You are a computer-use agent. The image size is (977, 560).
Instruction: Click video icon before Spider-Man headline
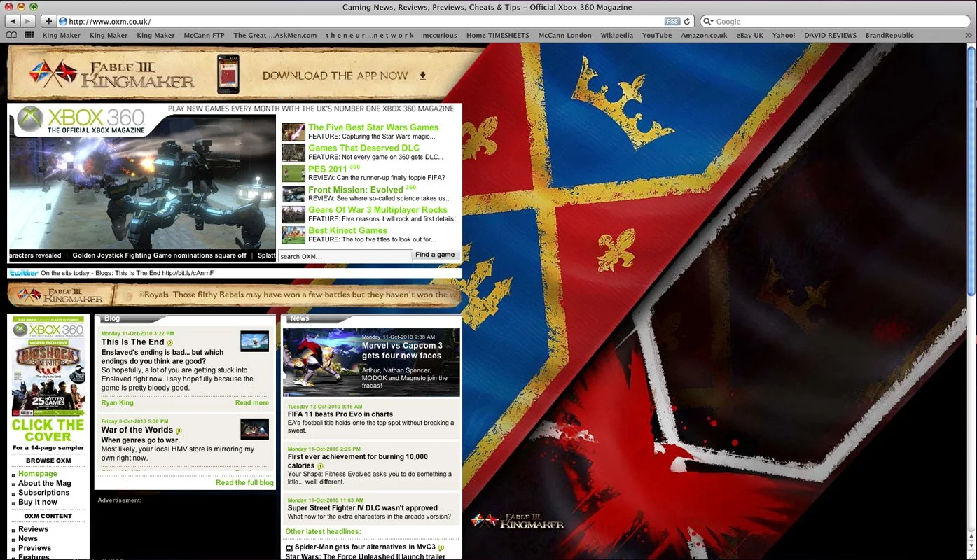point(289,548)
